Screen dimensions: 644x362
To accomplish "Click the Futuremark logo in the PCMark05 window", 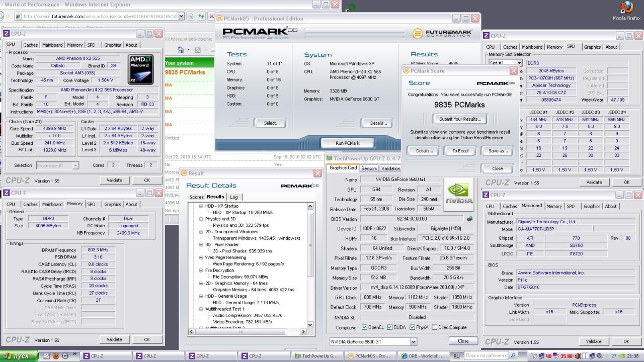I will point(443,33).
